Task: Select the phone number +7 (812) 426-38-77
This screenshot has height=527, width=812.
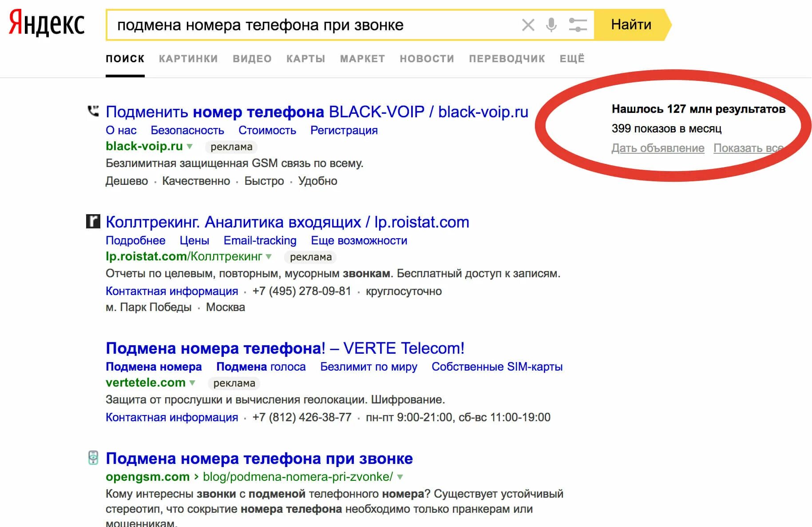Action: coord(302,417)
